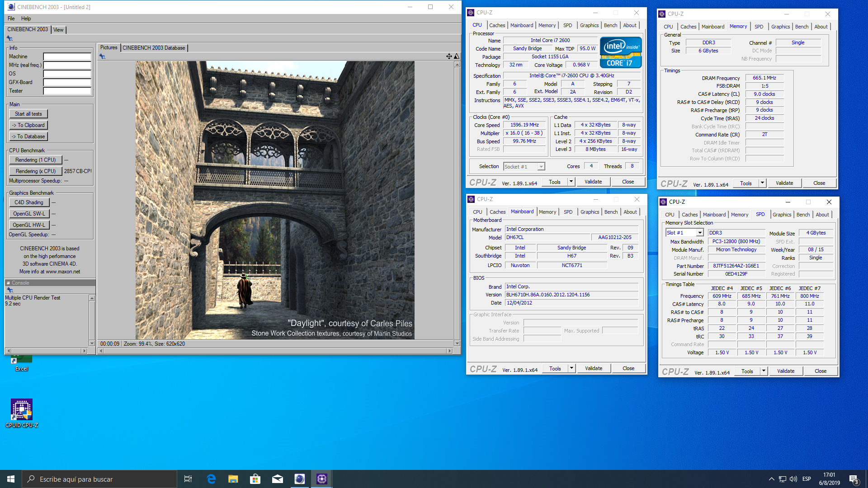Click the move/pan icon in the Pictures panel

tap(449, 56)
